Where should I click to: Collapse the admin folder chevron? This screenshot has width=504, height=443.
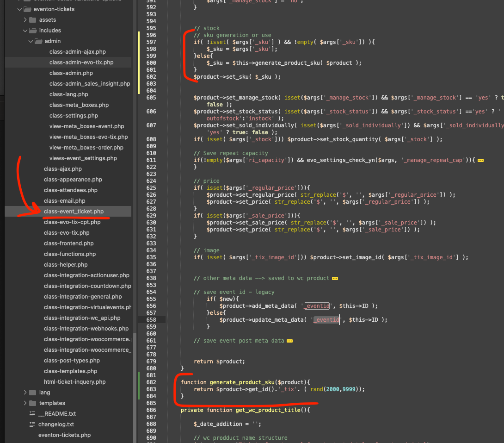pyautogui.click(x=31, y=41)
